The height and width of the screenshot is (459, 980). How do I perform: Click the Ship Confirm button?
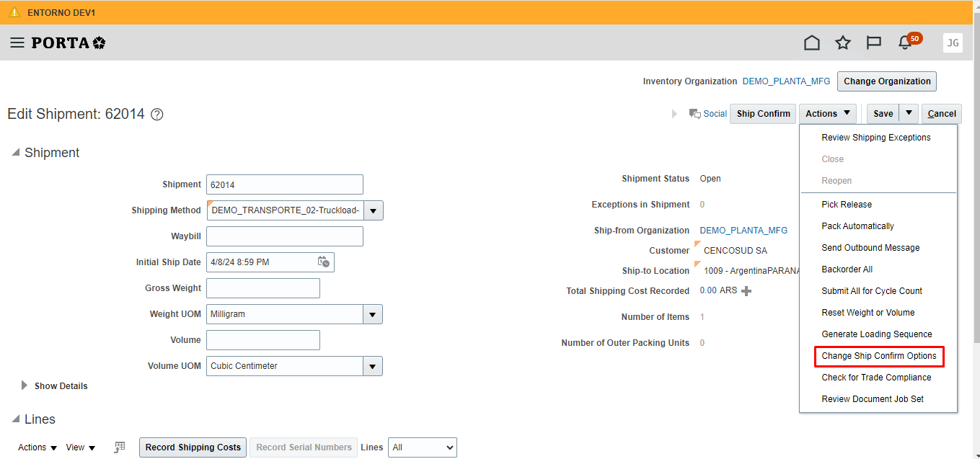[x=763, y=114]
